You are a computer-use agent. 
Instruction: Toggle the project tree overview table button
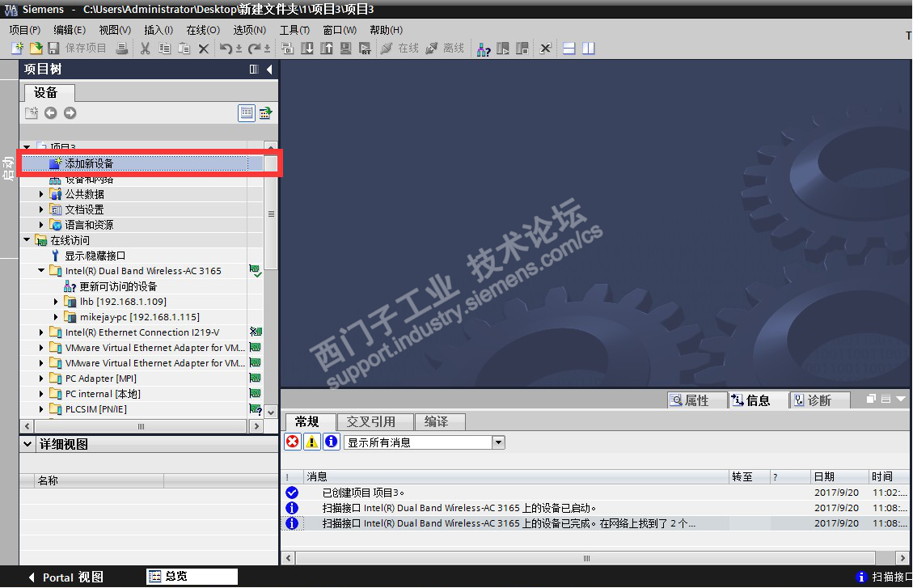pyautogui.click(x=247, y=113)
